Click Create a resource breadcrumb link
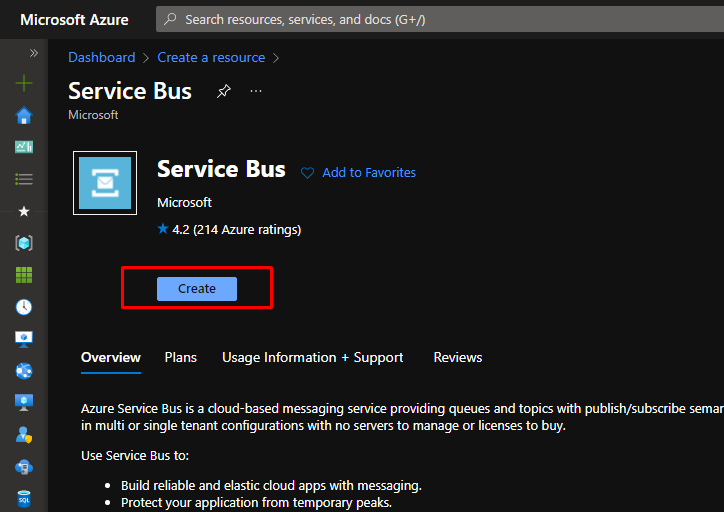Image resolution: width=724 pixels, height=512 pixels. tap(211, 58)
